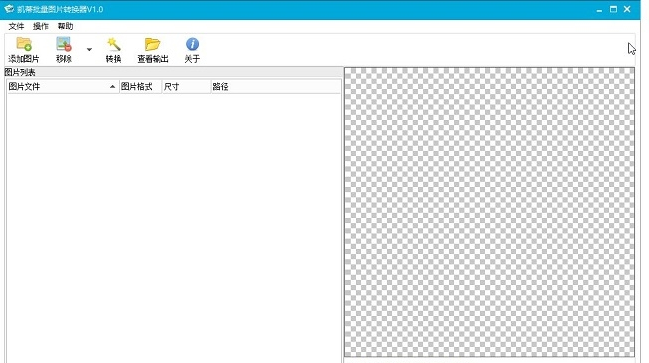The height and width of the screenshot is (363, 649).
Task: Click the empty image list area
Action: click(x=174, y=228)
